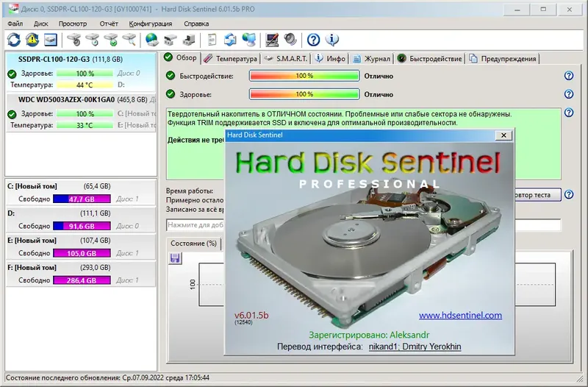588x387 pixels.
Task: Click the disk icon with magnifying glass
Action: tap(129, 40)
